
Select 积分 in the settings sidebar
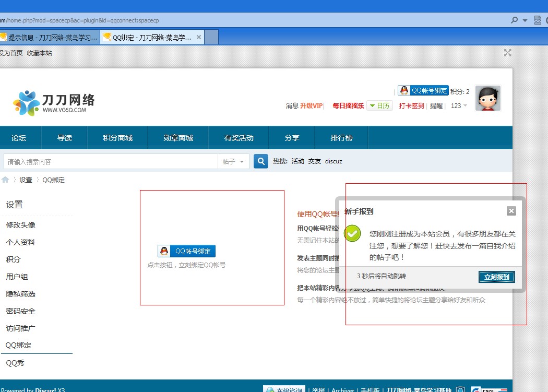tap(13, 259)
